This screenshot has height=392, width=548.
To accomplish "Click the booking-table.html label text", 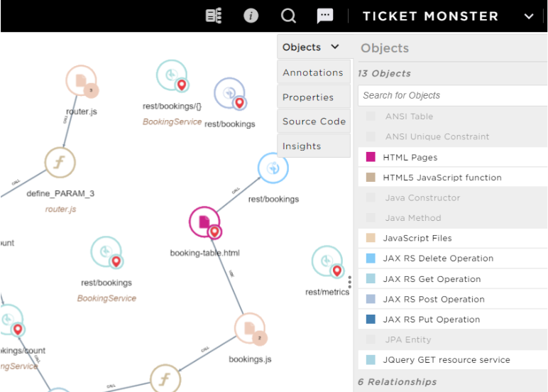I will [x=205, y=253].
